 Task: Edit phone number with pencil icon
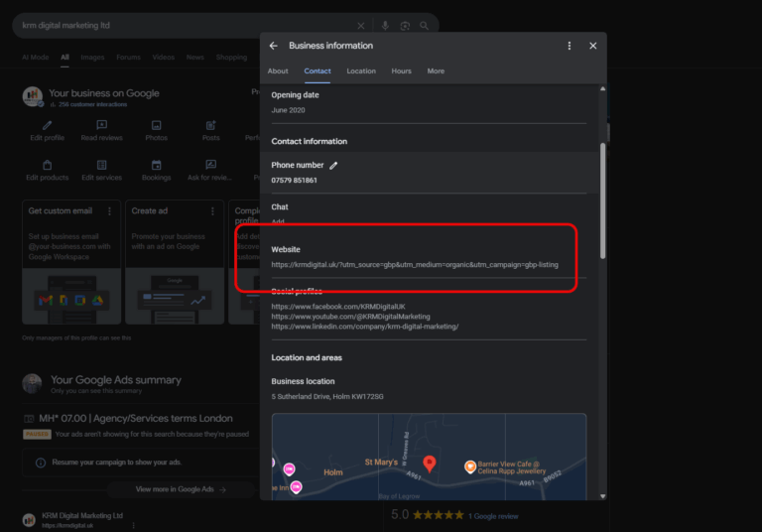coord(334,166)
